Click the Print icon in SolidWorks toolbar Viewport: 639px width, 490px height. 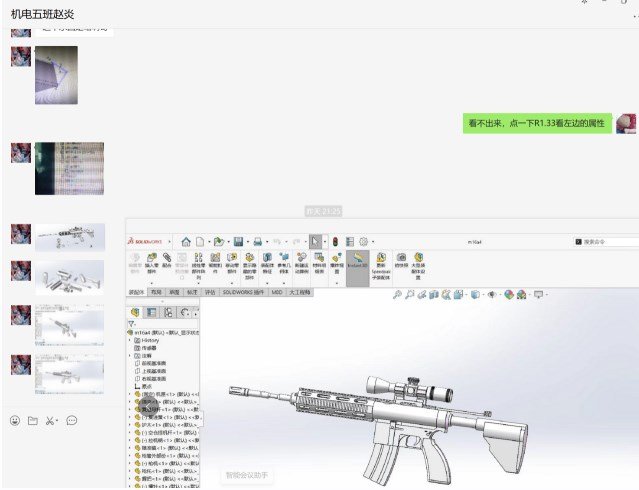click(258, 241)
